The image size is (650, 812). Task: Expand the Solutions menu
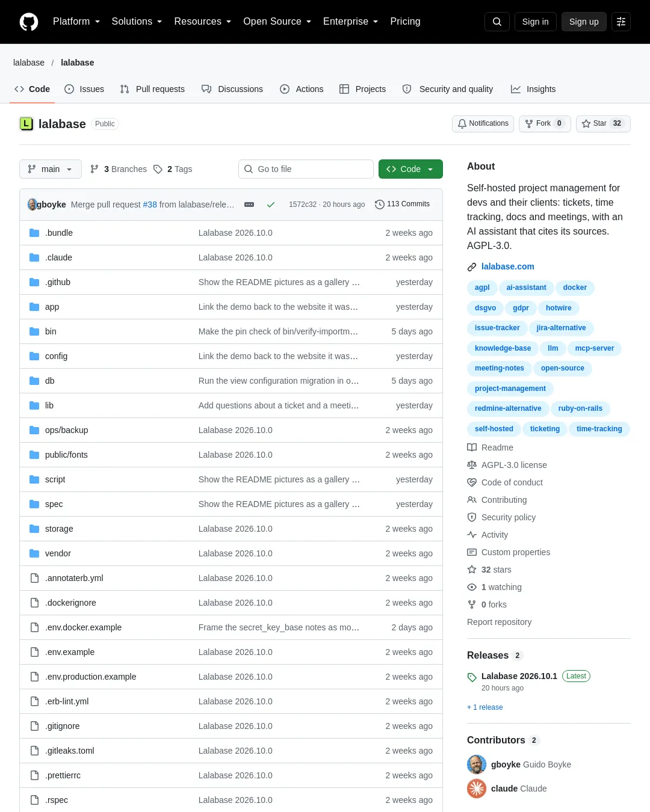(137, 22)
